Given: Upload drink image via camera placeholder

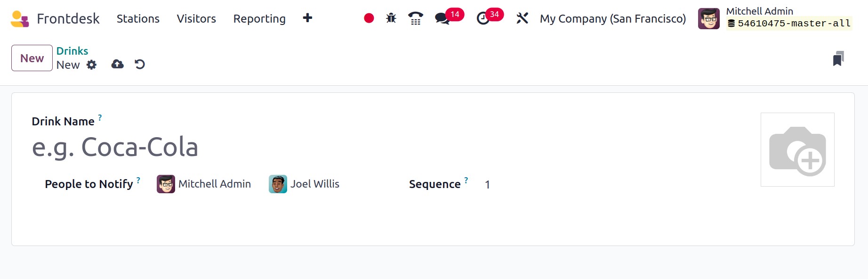Looking at the screenshot, I should point(797,149).
